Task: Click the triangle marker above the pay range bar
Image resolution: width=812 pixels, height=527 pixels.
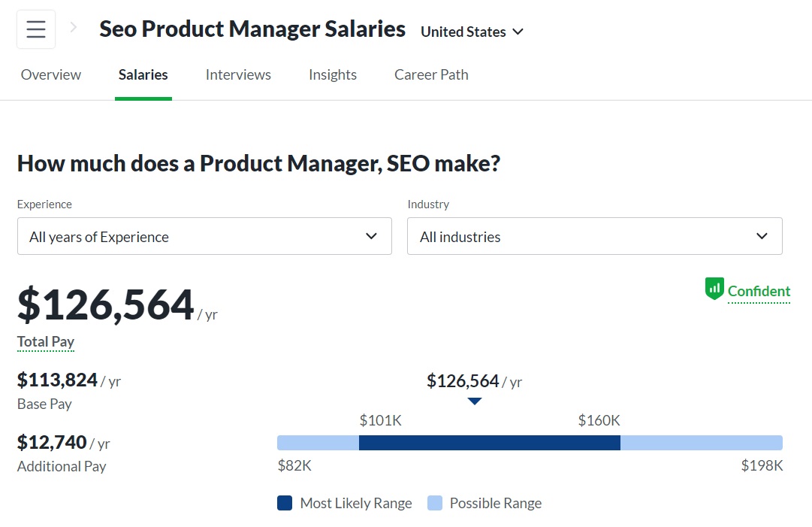Action: tap(475, 401)
